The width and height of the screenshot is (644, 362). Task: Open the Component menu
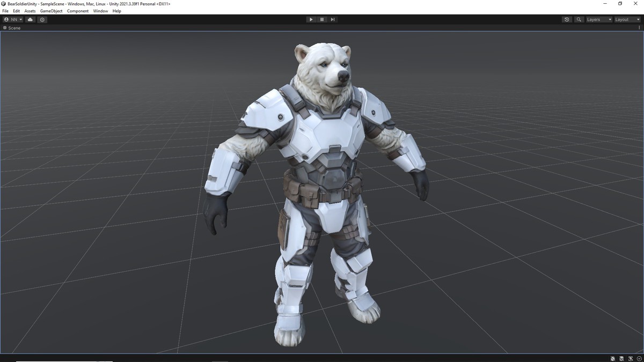tap(78, 11)
